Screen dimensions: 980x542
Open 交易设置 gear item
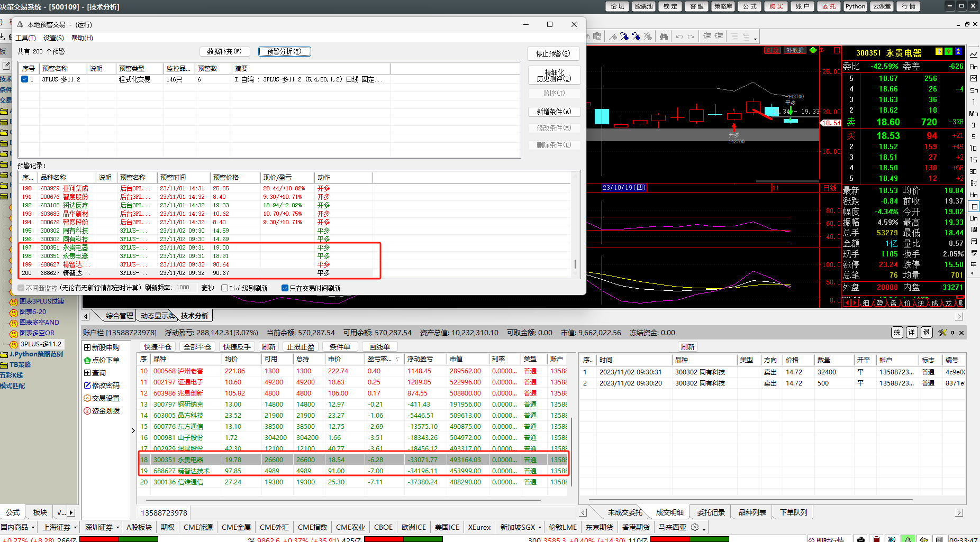coord(102,398)
